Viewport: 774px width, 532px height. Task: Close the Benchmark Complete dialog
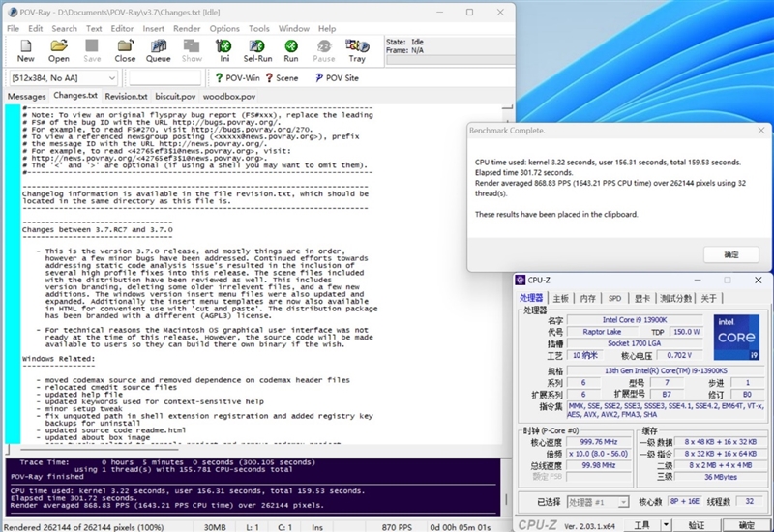pos(761,131)
